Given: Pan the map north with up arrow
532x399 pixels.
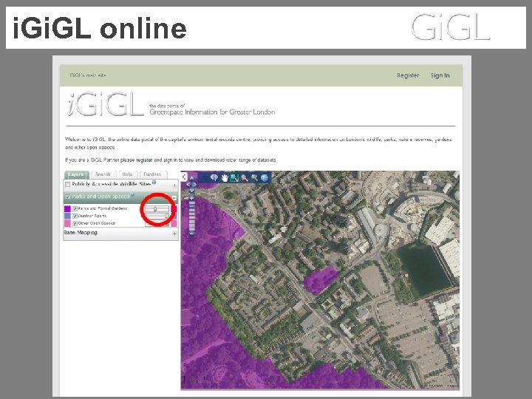Looking at the screenshot, I should [191, 178].
